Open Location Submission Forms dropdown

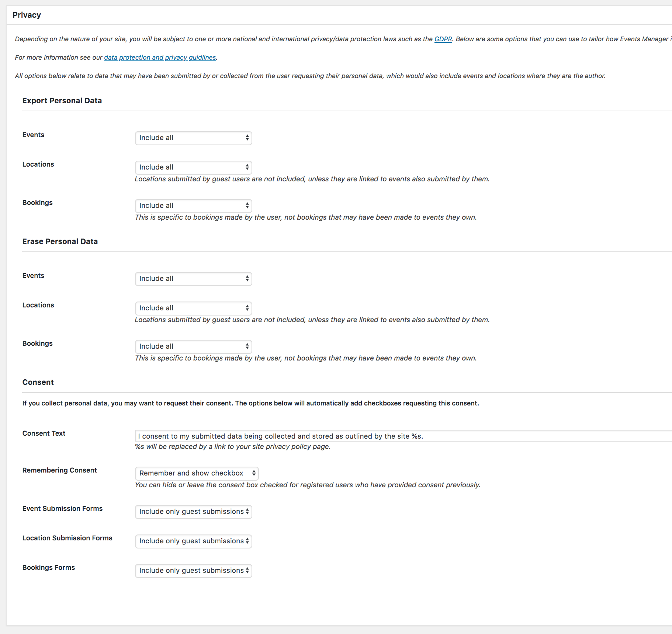tap(193, 541)
